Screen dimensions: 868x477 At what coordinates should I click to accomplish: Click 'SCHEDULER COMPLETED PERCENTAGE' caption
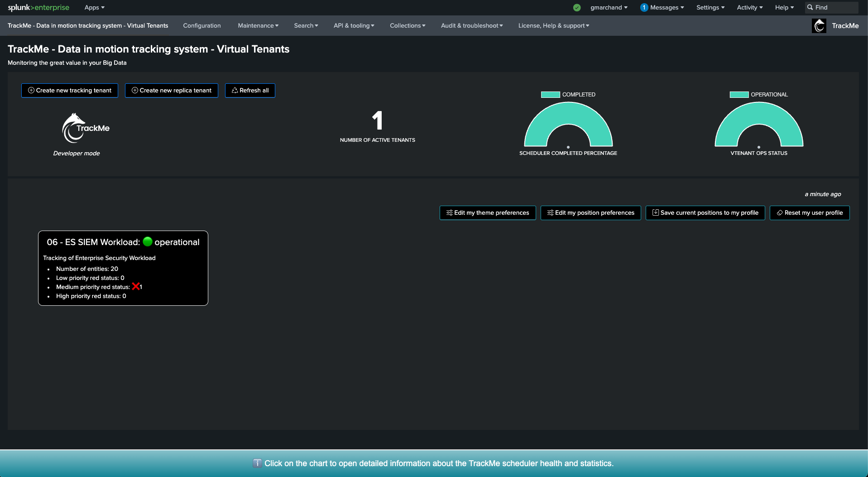pyautogui.click(x=568, y=153)
